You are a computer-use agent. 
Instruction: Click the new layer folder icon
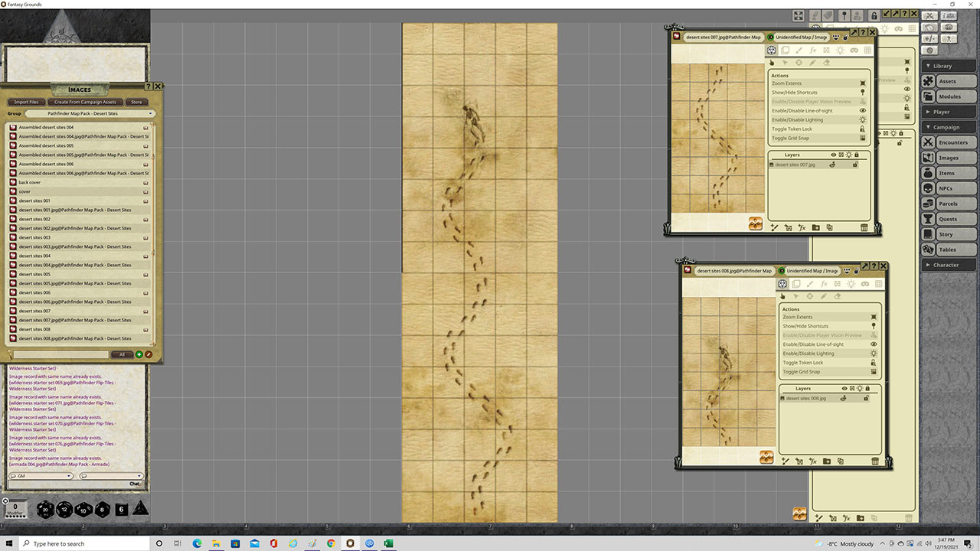click(x=815, y=227)
